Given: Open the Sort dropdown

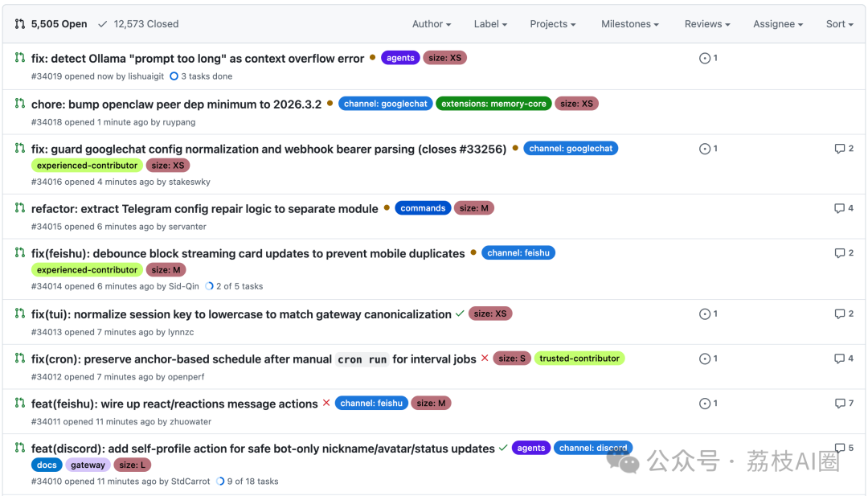Looking at the screenshot, I should (x=840, y=24).
